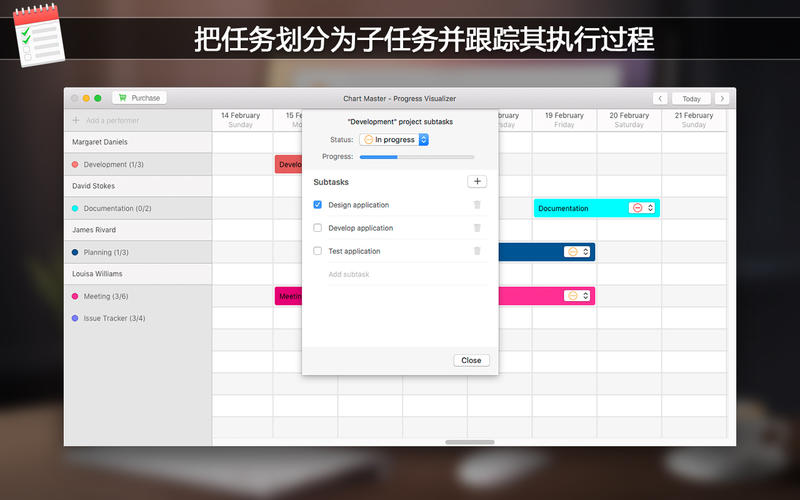Delete the Test application subtask
Screen dimensions: 800x500
(x=477, y=251)
